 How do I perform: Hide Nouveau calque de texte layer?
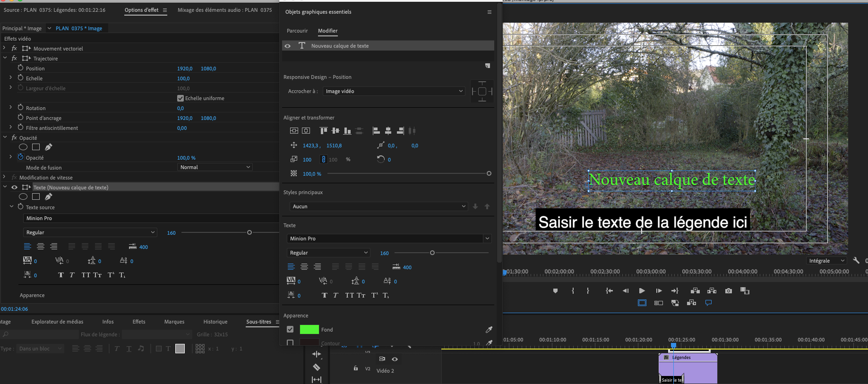[287, 46]
